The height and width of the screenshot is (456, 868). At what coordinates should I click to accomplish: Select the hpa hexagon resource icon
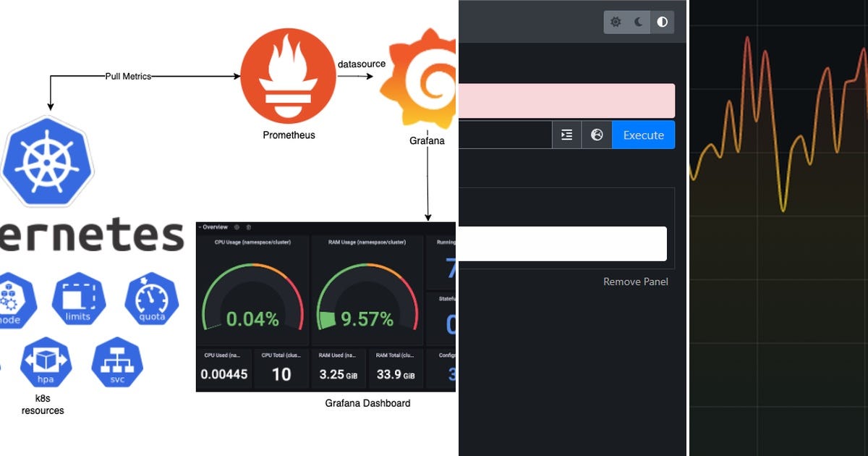46,363
